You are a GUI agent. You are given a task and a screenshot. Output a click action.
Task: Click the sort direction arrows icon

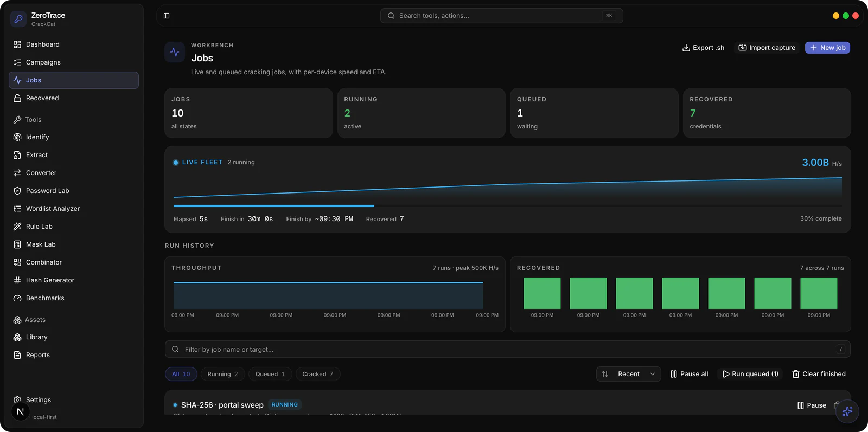coord(605,374)
